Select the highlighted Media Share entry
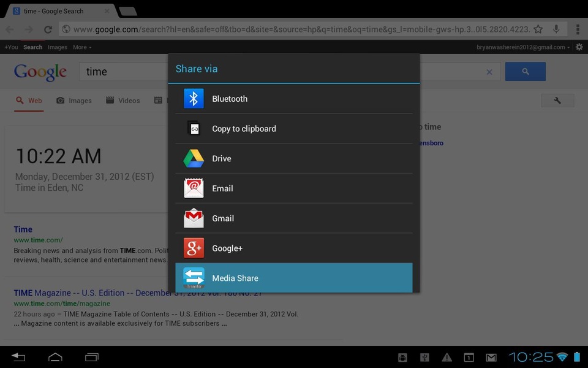The height and width of the screenshot is (368, 588). [x=294, y=278]
